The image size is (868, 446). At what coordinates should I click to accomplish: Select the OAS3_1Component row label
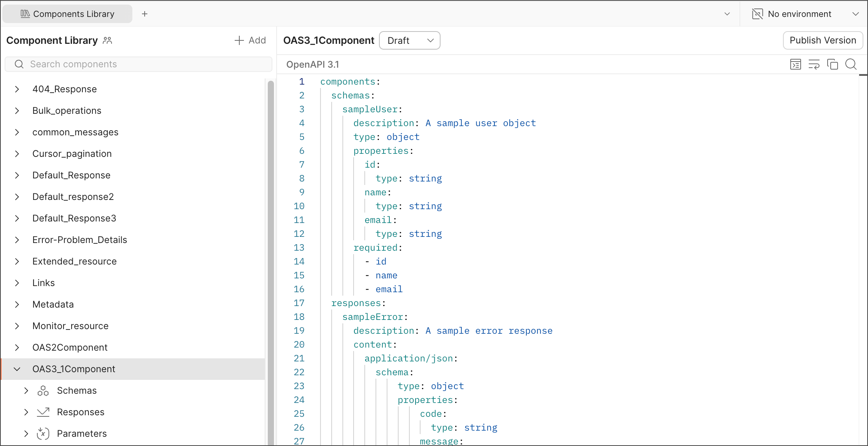point(73,369)
